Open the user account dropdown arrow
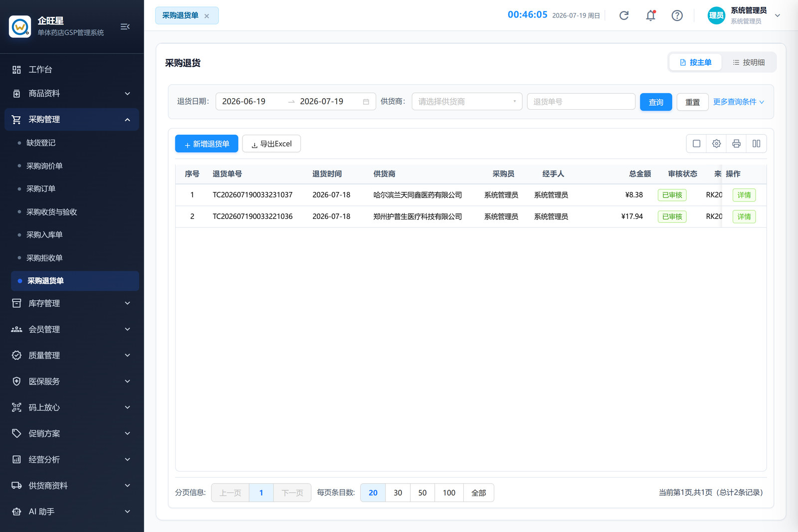The width and height of the screenshot is (798, 532). pos(777,15)
